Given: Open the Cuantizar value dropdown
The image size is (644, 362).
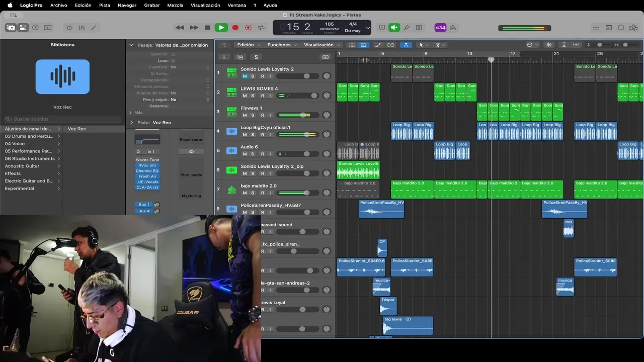Looking at the screenshot, I should (190, 67).
